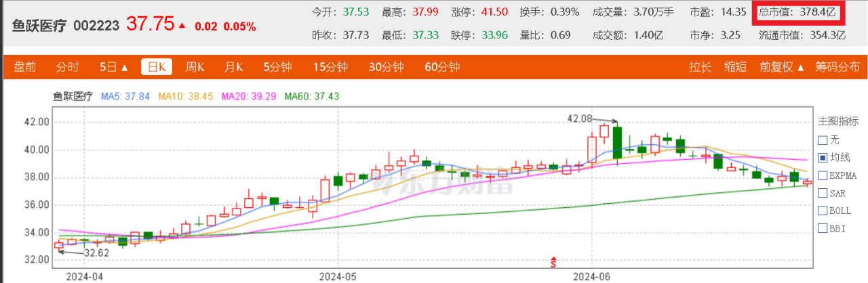Click the 昨收 37.73 value
Viewport: 868px width, 283px height.
pos(356,35)
